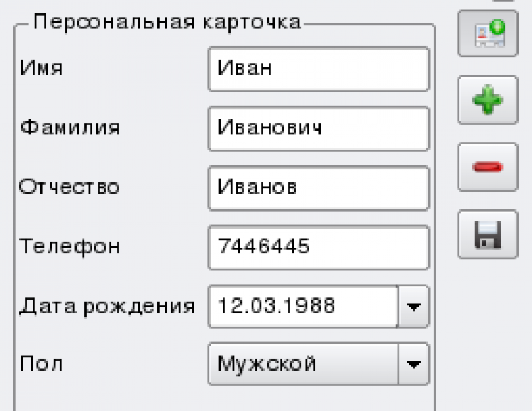This screenshot has height=411, width=532.
Task: Click the Телефон label
Action: pos(70,247)
